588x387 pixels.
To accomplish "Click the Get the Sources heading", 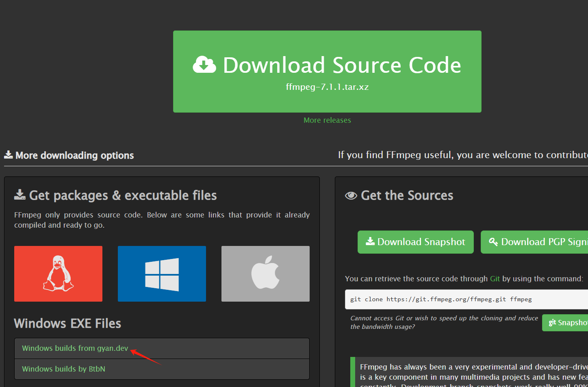I will [x=407, y=196].
